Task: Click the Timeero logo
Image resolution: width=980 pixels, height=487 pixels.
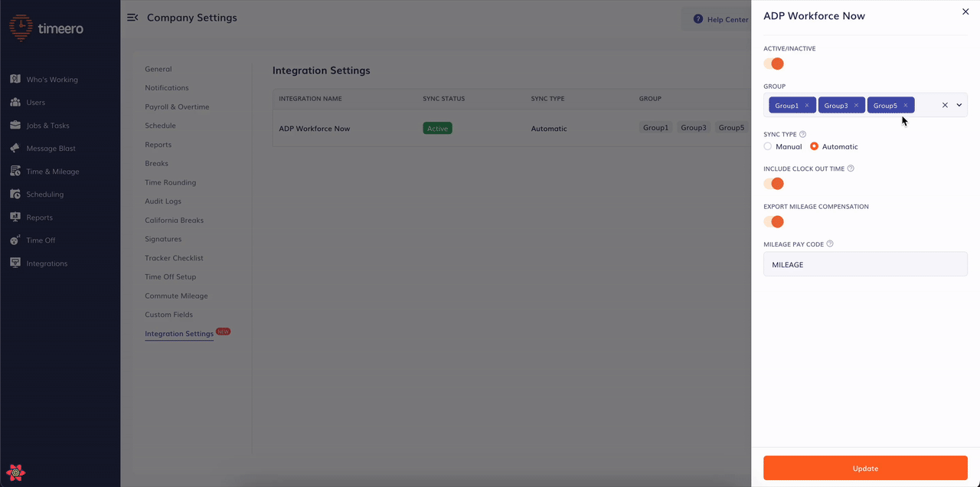Action: click(x=47, y=28)
